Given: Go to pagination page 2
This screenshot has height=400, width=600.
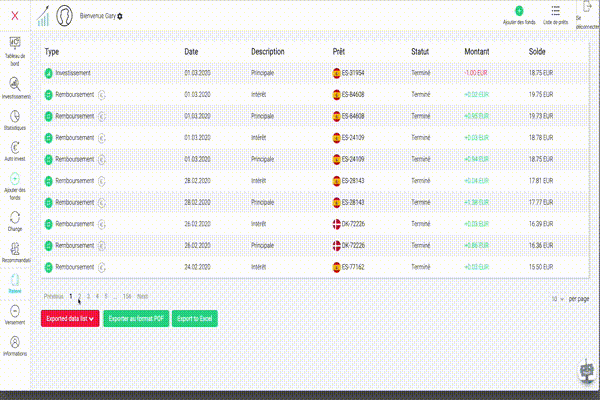Looking at the screenshot, I should tap(79, 296).
